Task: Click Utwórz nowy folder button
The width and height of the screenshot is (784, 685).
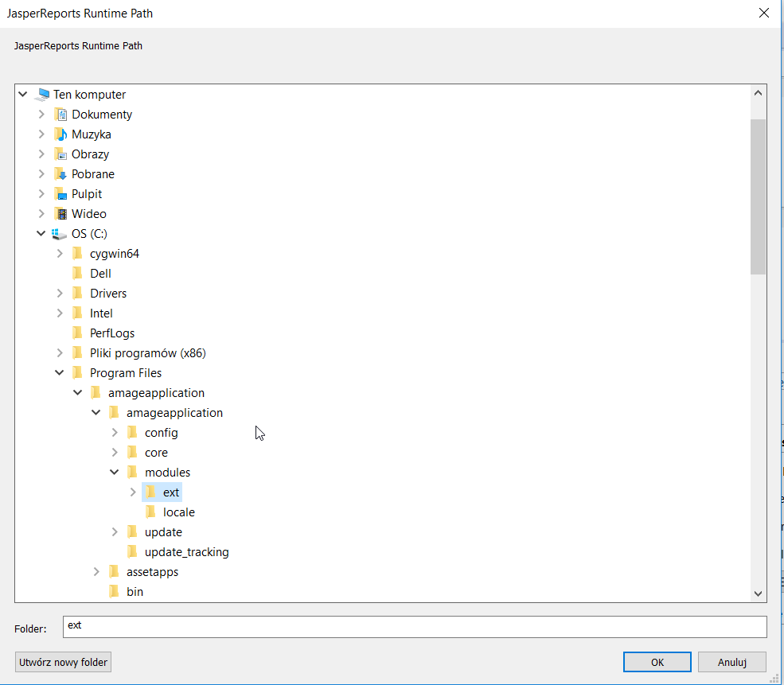Action: (63, 662)
